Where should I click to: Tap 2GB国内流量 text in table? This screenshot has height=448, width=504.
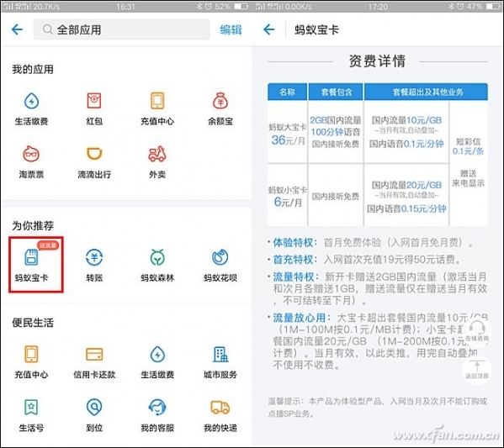[x=335, y=120]
